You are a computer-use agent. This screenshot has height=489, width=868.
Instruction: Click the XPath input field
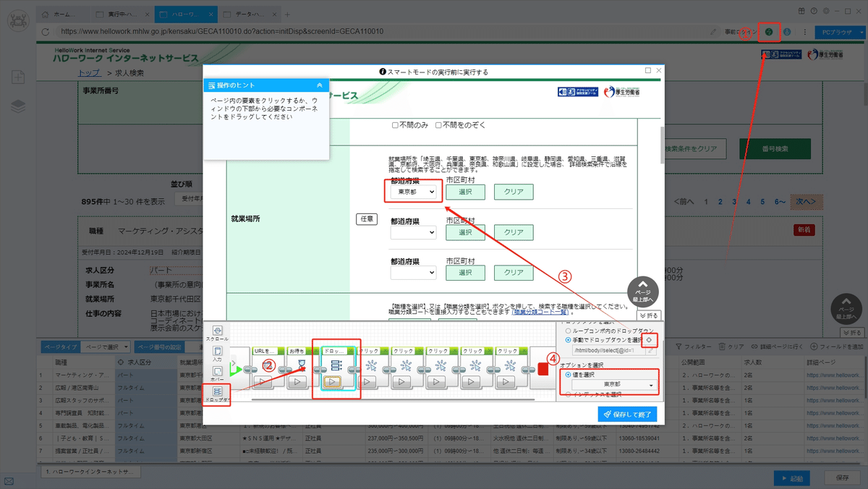tap(608, 351)
